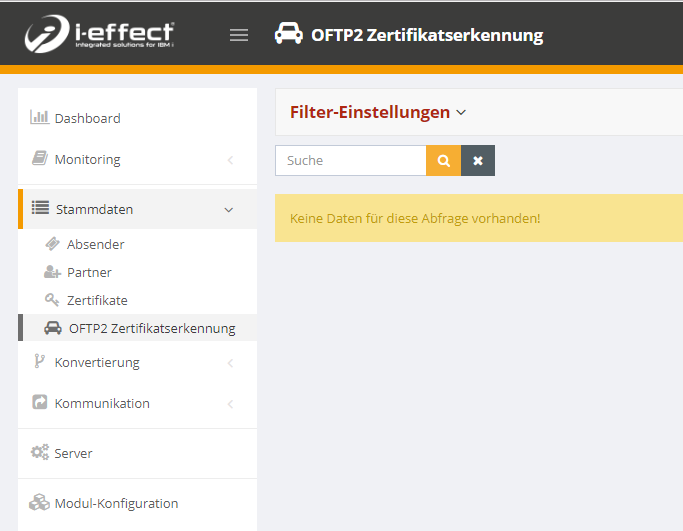This screenshot has height=531, width=683.
Task: Click the Modul-Konfiguration cubes icon
Action: tap(40, 503)
